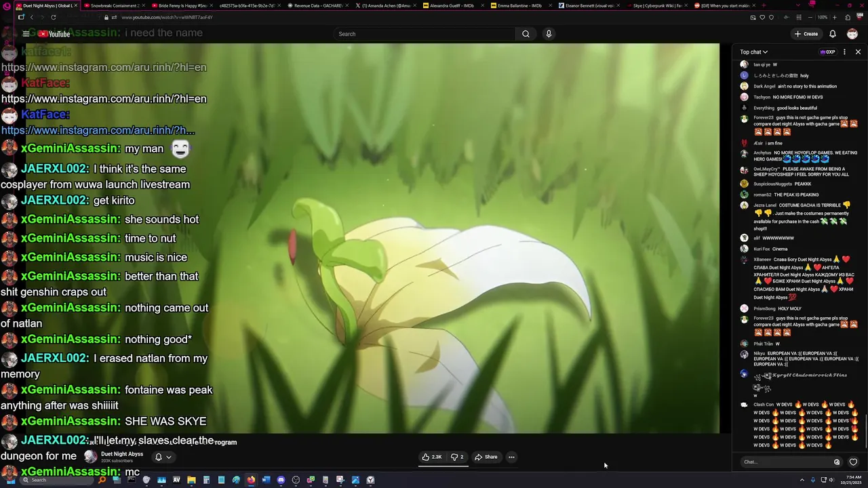Open the 0XP channel points badge
The height and width of the screenshot is (488, 868).
tap(827, 52)
